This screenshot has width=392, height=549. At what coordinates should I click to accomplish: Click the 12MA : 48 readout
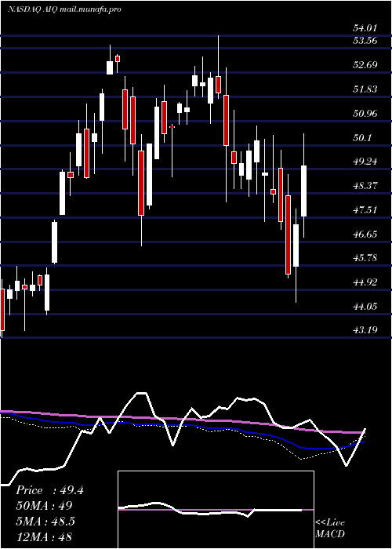[44, 537]
